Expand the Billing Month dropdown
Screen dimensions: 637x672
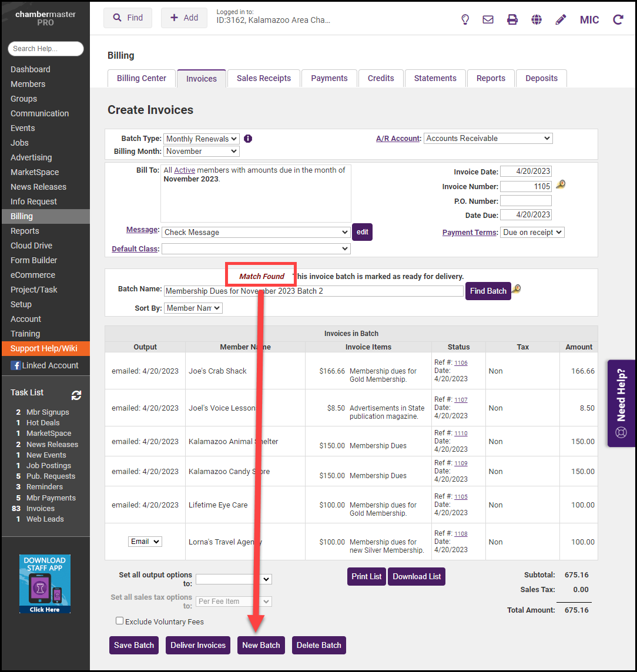[x=201, y=151]
